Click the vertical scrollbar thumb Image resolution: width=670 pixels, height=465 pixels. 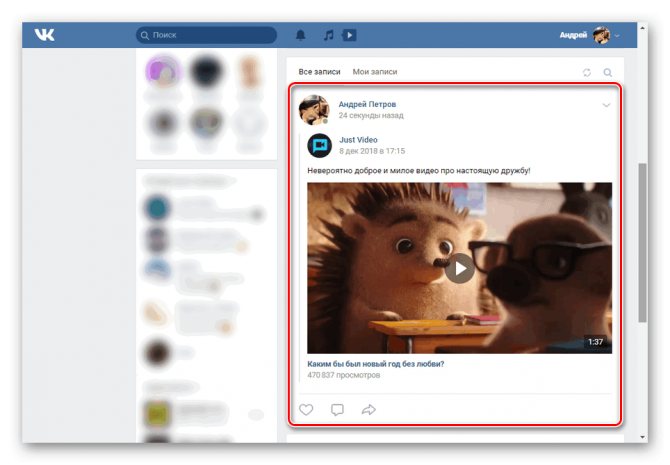point(642,242)
